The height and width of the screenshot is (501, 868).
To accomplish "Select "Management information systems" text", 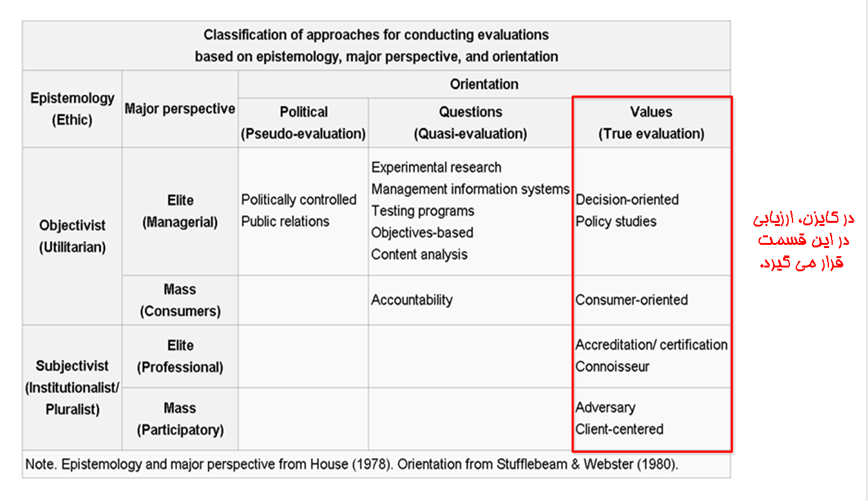I will [470, 189].
